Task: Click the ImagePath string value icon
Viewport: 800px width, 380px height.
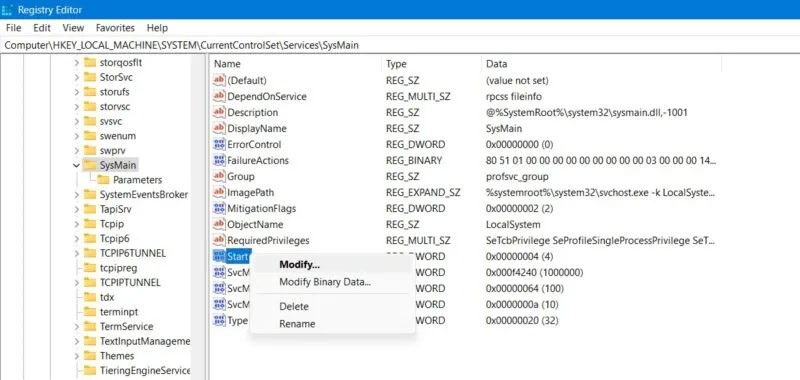Action: pos(219,192)
